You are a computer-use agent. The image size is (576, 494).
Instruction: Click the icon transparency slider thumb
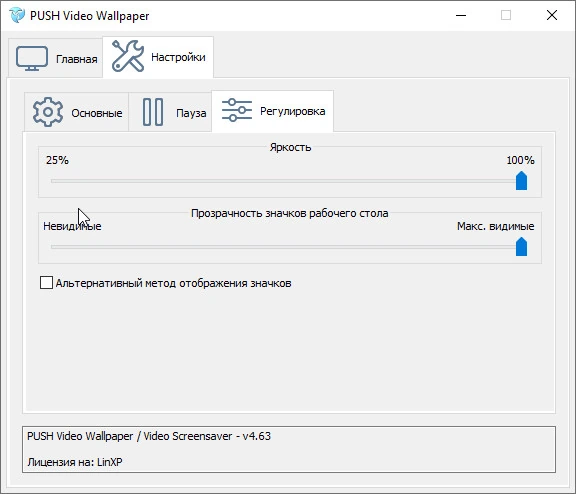pos(521,246)
